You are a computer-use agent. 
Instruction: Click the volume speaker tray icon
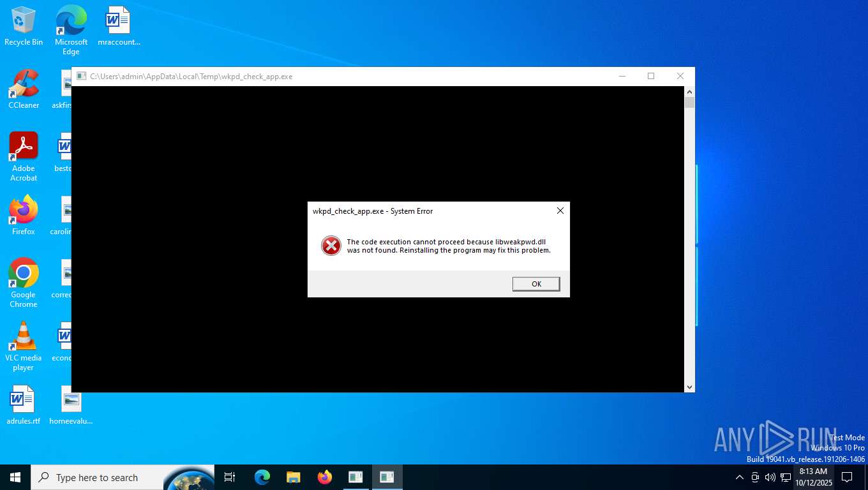[x=770, y=477]
